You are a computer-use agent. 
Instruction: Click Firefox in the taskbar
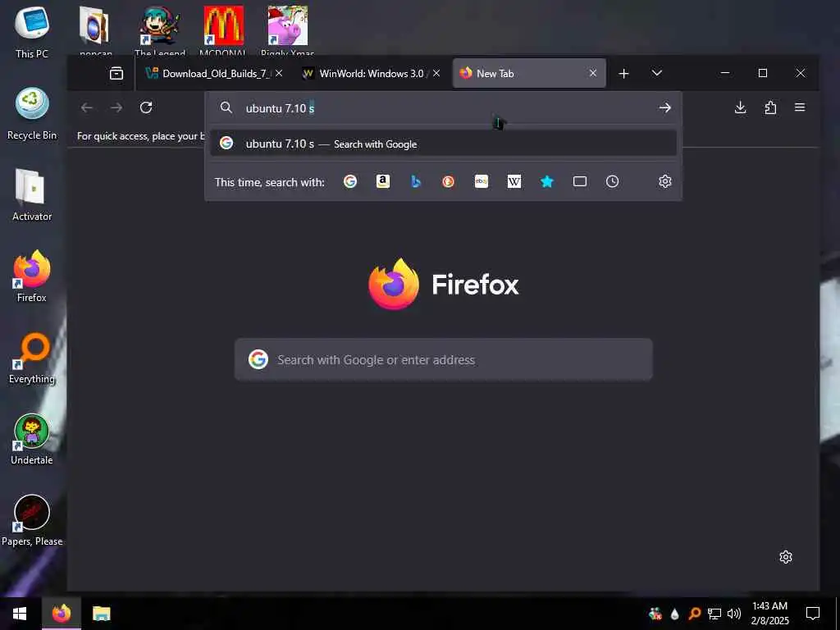tap(62, 614)
